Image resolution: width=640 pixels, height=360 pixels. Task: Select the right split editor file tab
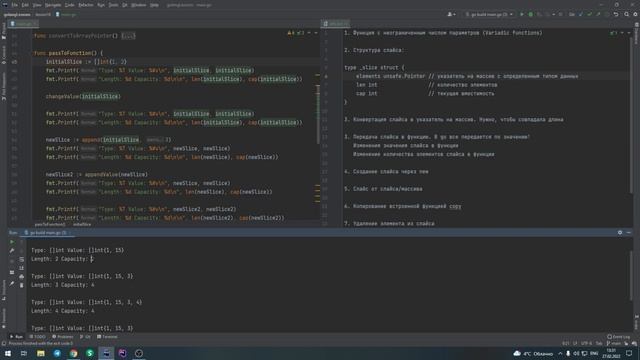[336, 24]
